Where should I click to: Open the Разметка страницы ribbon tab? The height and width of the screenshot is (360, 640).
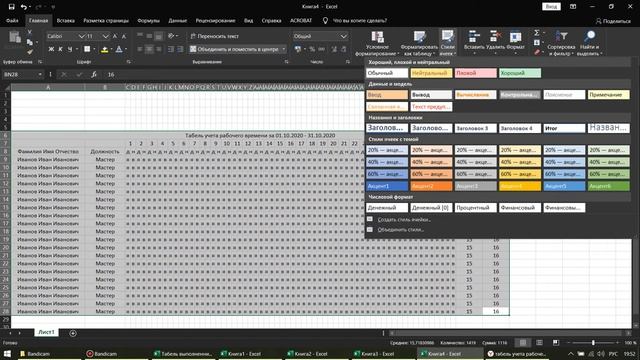tap(106, 20)
